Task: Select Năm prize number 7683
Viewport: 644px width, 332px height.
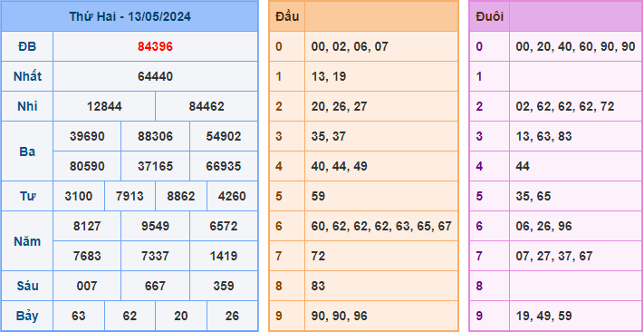Action: click(87, 256)
